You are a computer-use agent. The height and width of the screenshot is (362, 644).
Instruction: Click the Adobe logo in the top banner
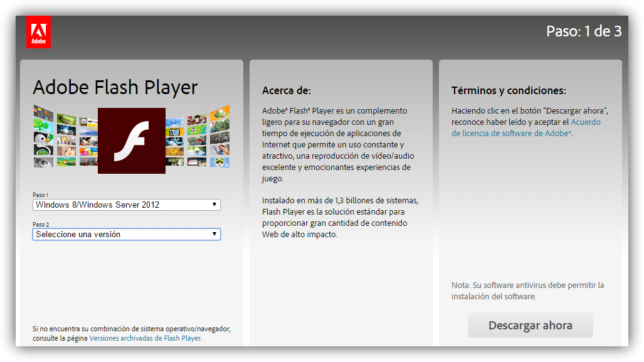[38, 31]
